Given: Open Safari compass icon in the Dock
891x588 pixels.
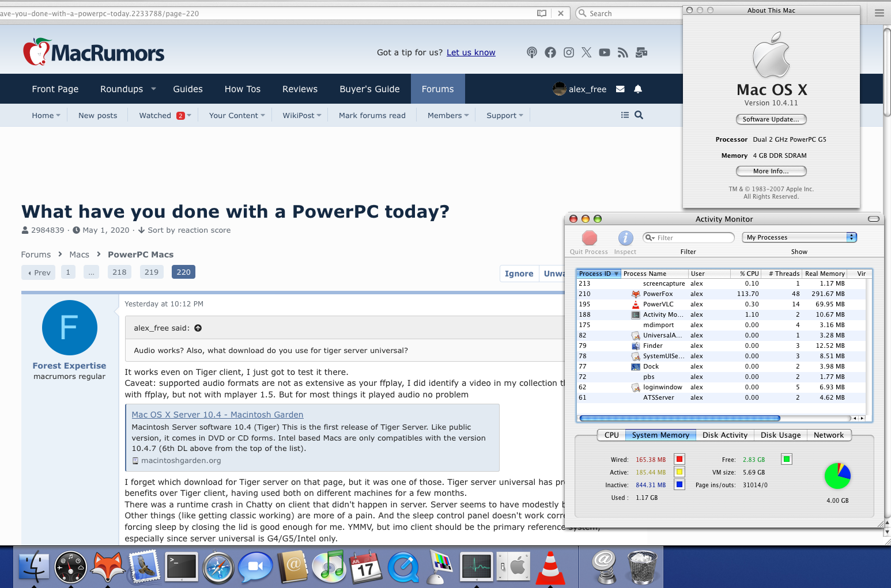Looking at the screenshot, I should point(218,567).
